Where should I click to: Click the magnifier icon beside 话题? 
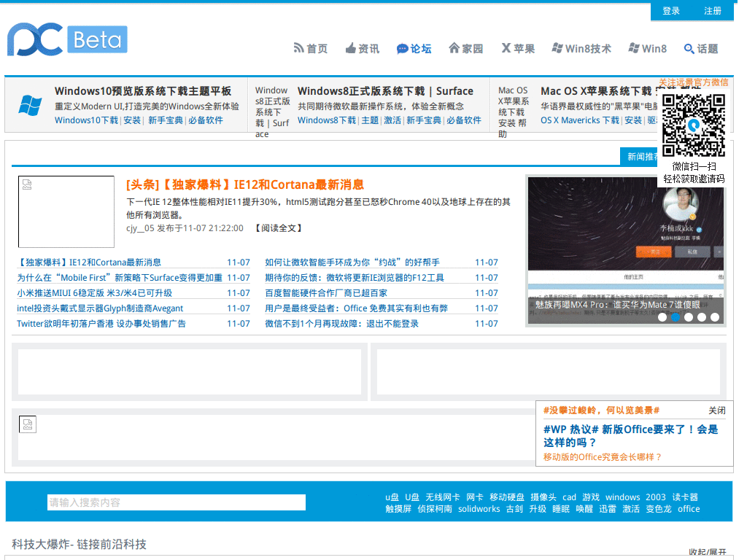[x=688, y=50]
